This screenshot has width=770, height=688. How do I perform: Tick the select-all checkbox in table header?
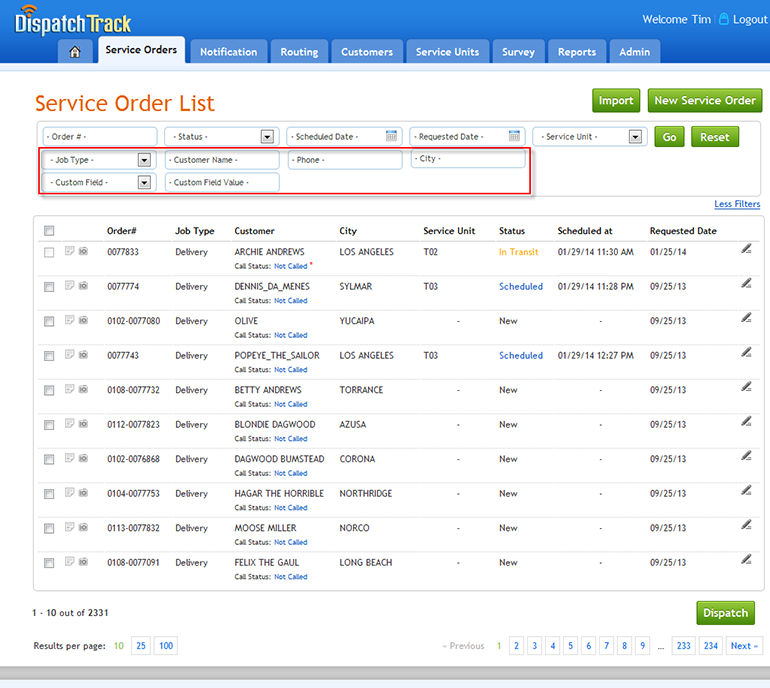(x=49, y=231)
